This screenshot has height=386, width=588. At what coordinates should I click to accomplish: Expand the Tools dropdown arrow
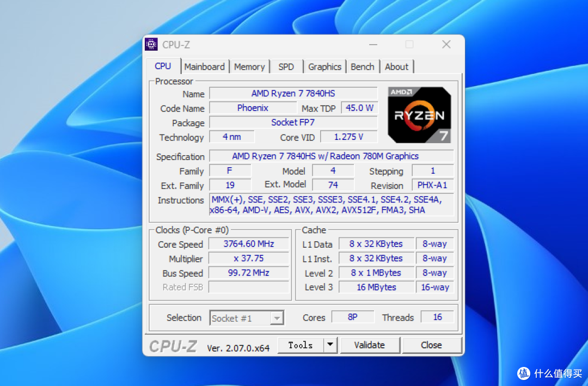tap(330, 345)
